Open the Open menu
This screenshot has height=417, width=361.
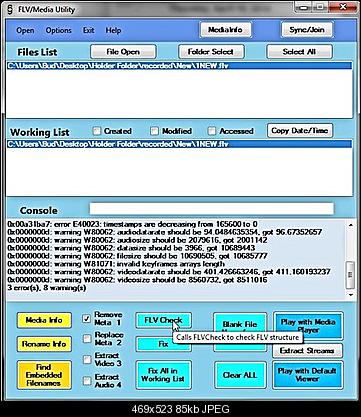[x=25, y=30]
